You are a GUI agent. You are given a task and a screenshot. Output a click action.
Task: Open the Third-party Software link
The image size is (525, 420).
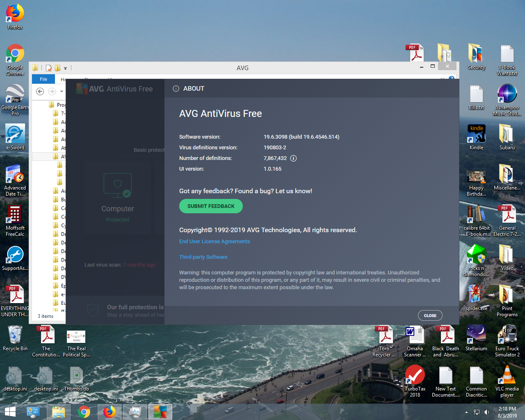point(203,257)
